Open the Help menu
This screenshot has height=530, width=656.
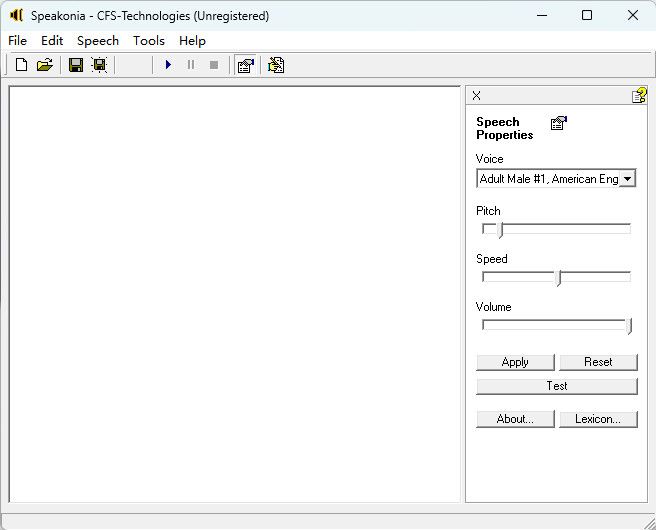pos(192,41)
